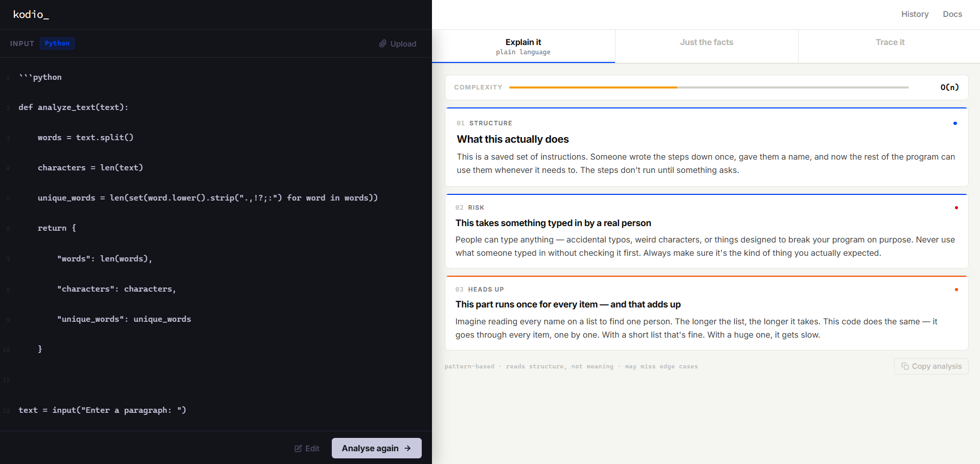Click the COMPLEXITY label
The width and height of the screenshot is (980, 464).
pyautogui.click(x=478, y=87)
